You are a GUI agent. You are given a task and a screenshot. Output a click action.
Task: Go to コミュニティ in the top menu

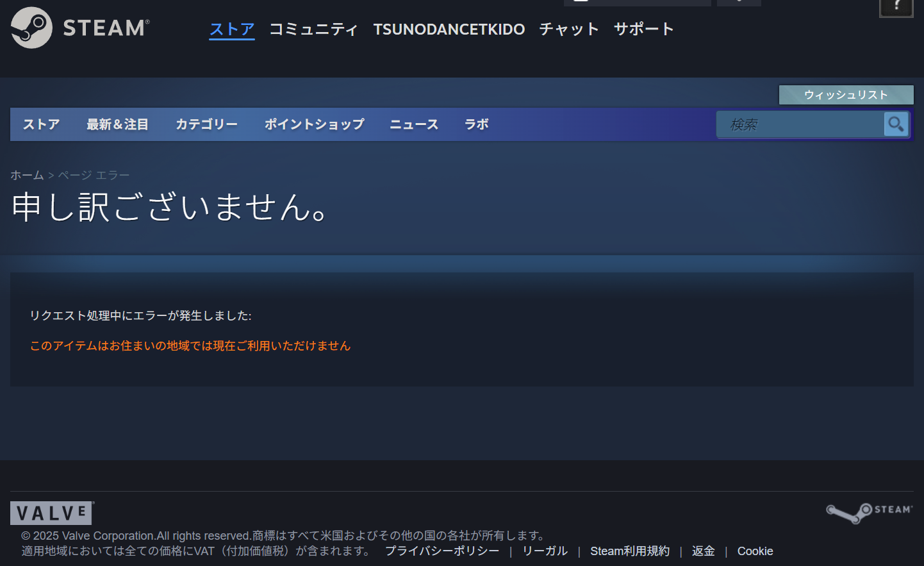click(x=313, y=29)
